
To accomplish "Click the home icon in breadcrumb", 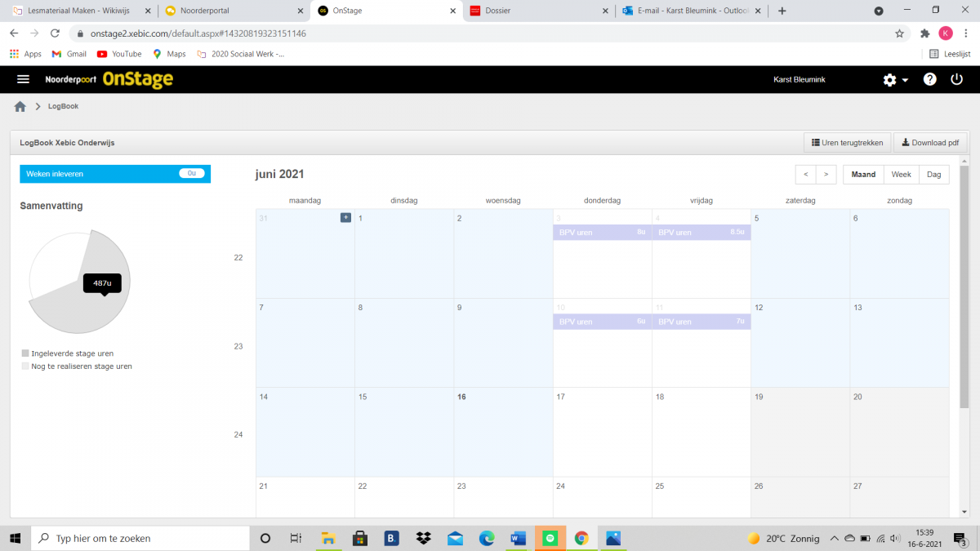I will coord(20,107).
